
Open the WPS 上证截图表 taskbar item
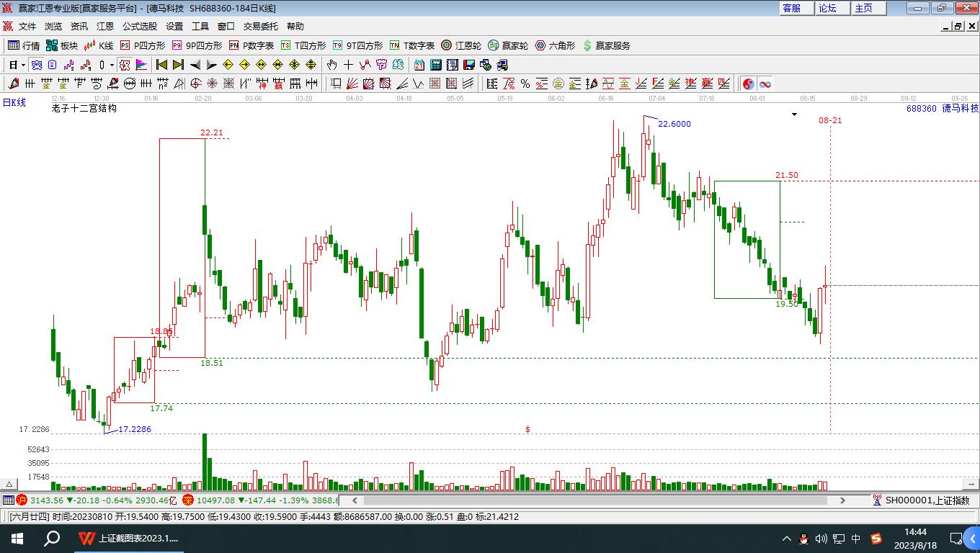point(128,538)
